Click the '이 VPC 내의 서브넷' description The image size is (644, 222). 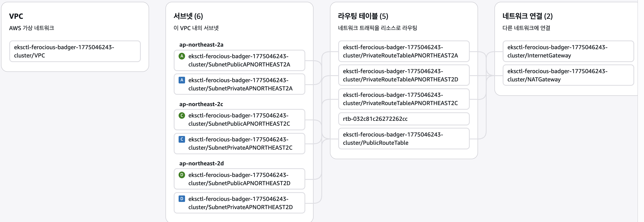(x=196, y=28)
